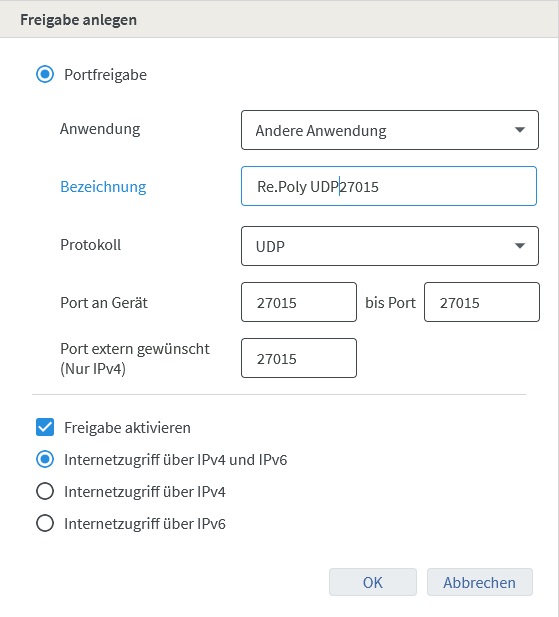Click the Portfreigabe label text
This screenshot has height=617, width=559.
(105, 75)
